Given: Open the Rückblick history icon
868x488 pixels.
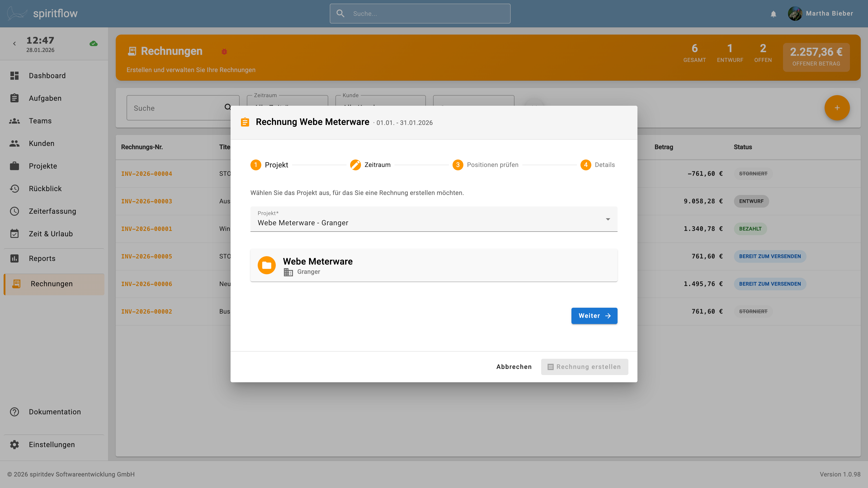Looking at the screenshot, I should 14,188.
